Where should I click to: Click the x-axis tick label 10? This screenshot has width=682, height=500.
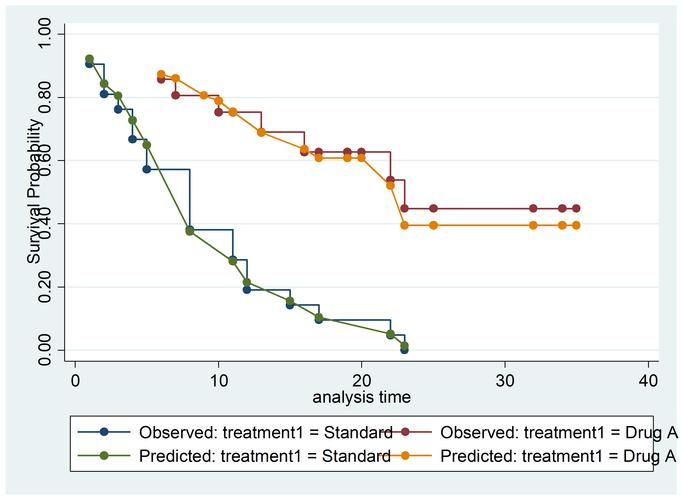click(218, 380)
